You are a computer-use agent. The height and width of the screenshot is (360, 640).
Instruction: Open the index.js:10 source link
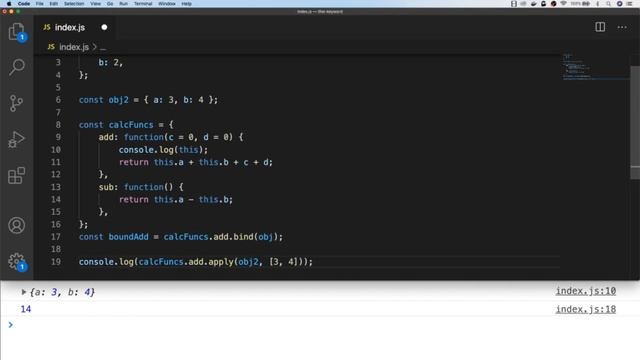click(x=586, y=291)
